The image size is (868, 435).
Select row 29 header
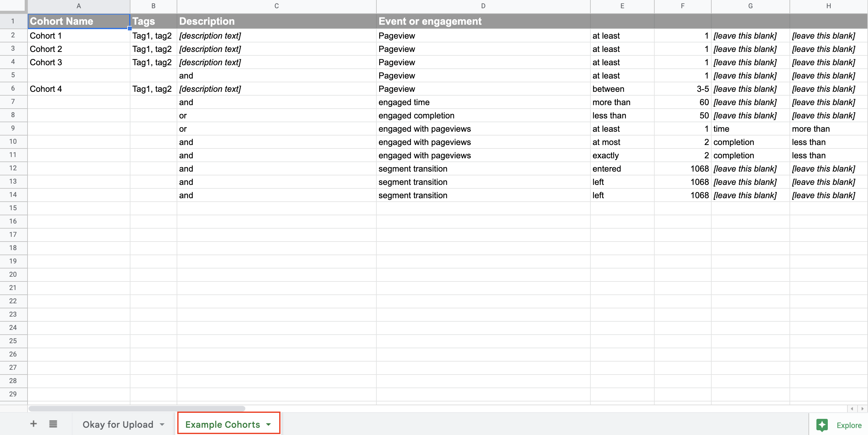click(x=13, y=394)
